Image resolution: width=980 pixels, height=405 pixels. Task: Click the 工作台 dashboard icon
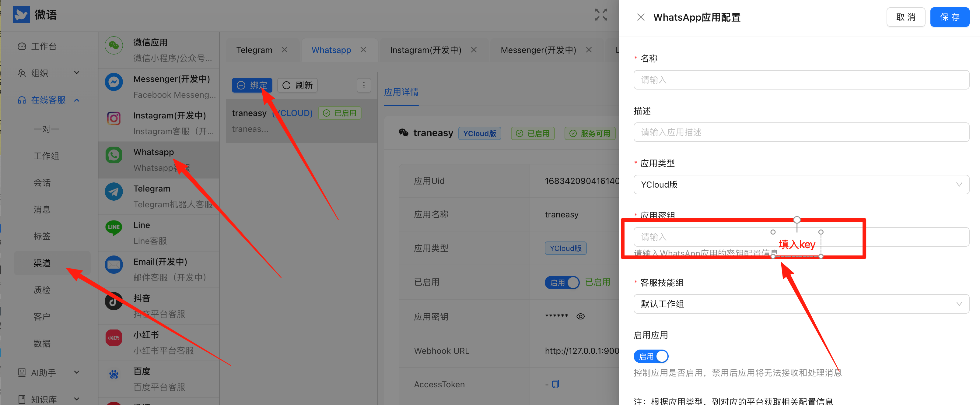click(x=22, y=46)
